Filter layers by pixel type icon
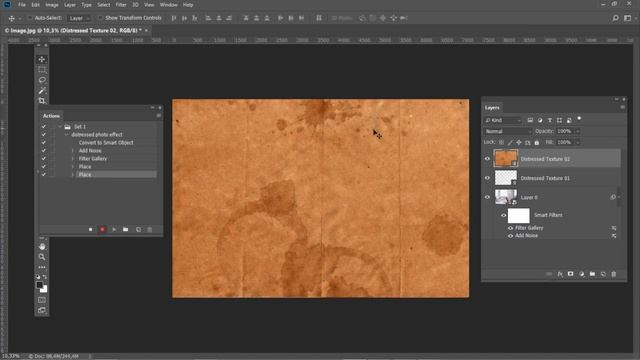The image size is (640, 360). click(530, 120)
